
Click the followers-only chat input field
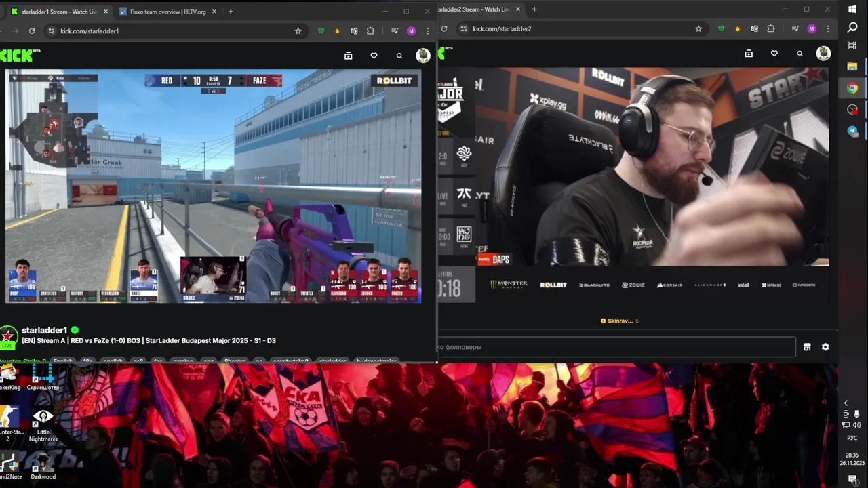(616, 347)
